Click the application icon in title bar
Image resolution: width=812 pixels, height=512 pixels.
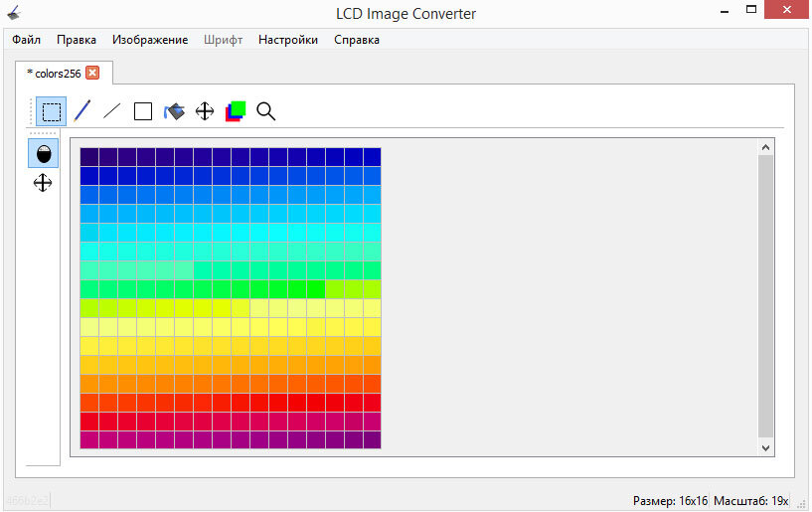(14, 13)
